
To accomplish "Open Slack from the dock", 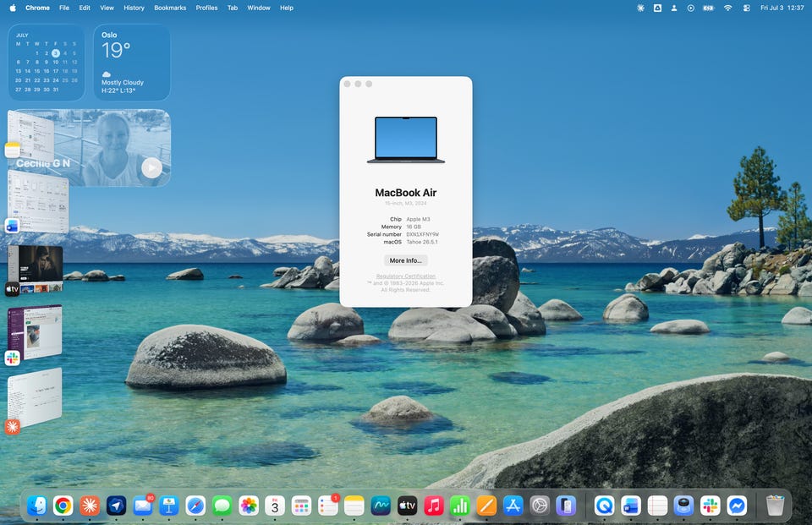I will tap(710, 506).
